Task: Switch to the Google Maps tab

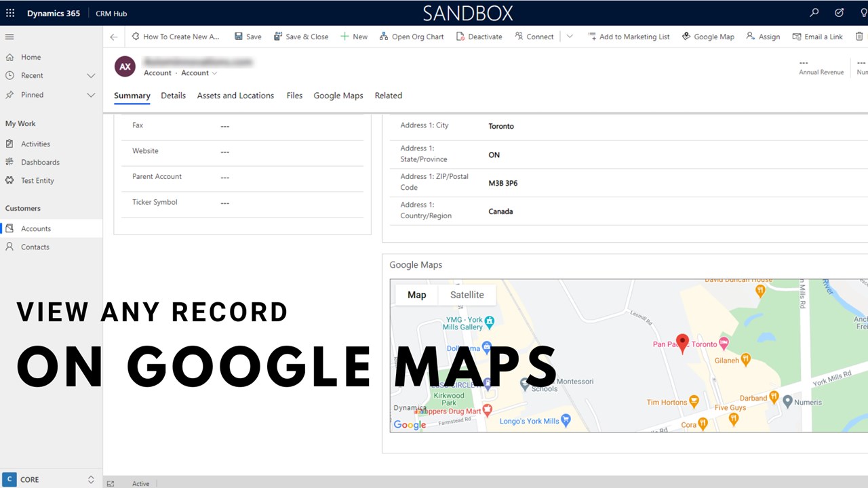Action: [x=338, y=96]
